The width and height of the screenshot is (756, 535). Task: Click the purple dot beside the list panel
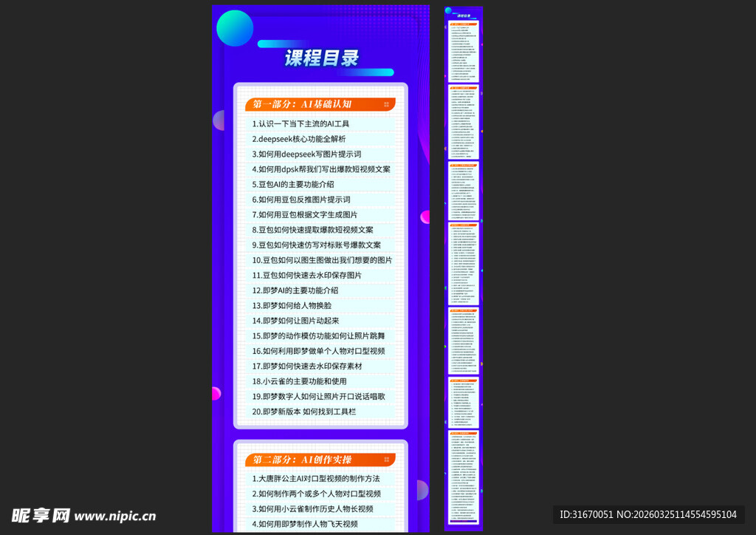tap(219, 120)
